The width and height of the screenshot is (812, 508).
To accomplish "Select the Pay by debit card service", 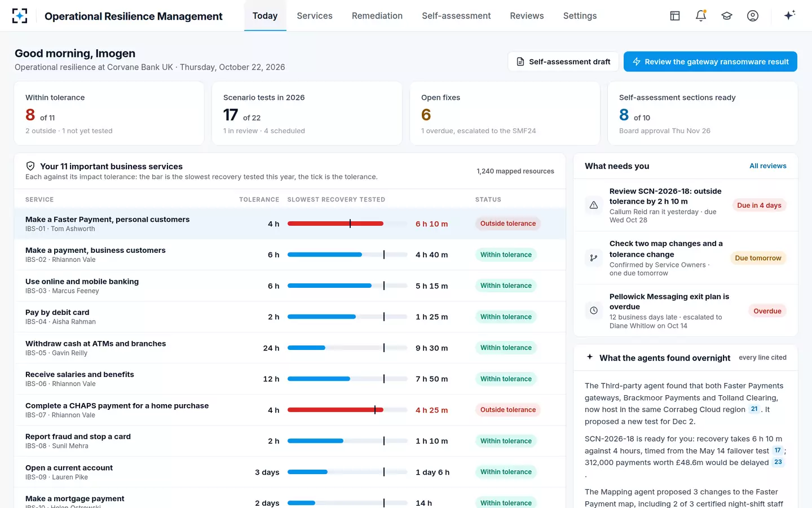I will point(290,317).
